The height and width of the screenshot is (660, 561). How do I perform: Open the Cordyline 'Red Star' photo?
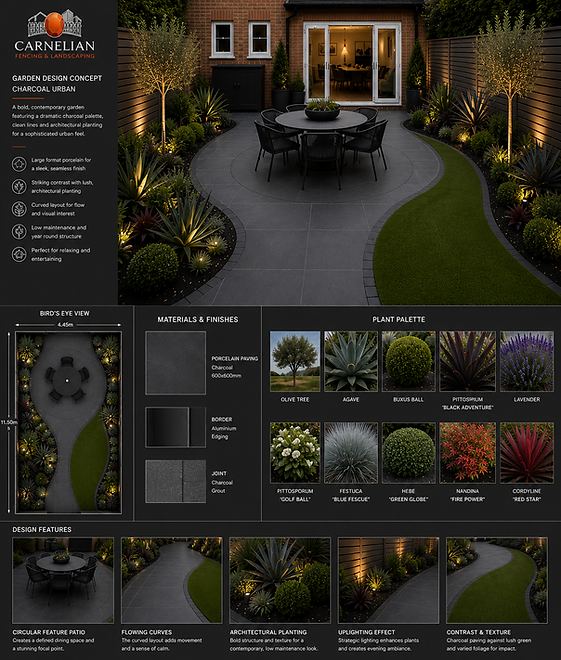(x=527, y=453)
